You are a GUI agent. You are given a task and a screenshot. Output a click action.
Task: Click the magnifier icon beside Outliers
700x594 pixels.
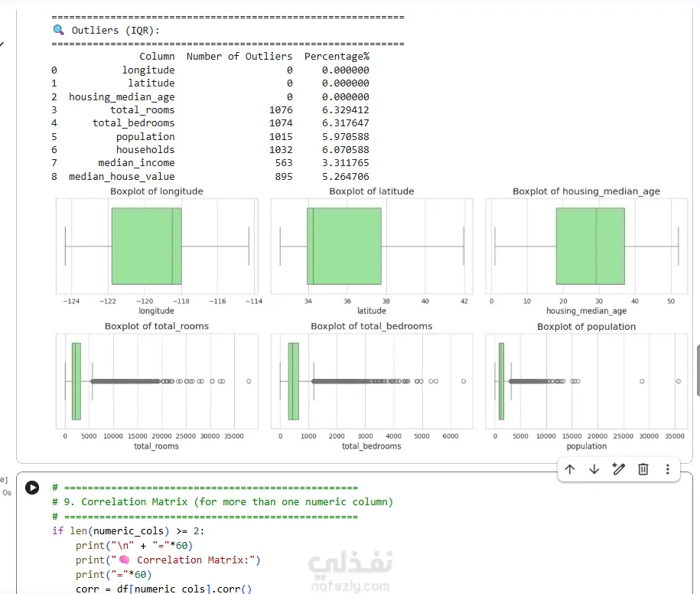click(x=58, y=30)
